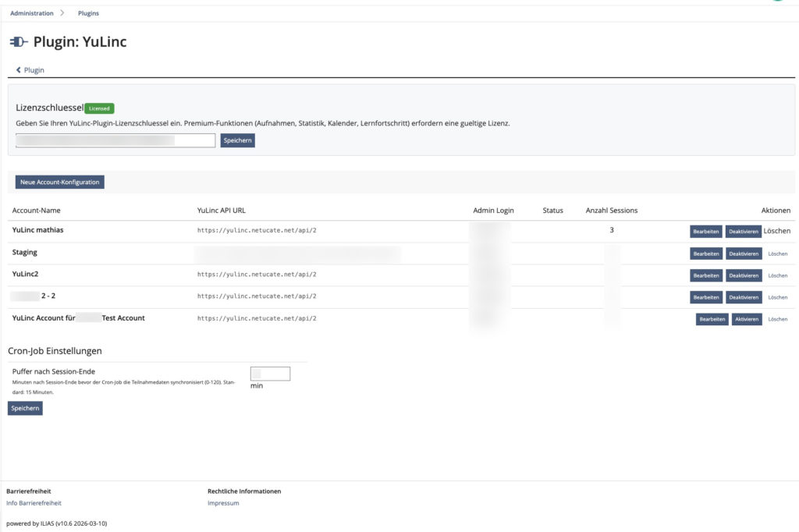Open the Impressum link in footer
This screenshot has width=799, height=532.
point(223,503)
